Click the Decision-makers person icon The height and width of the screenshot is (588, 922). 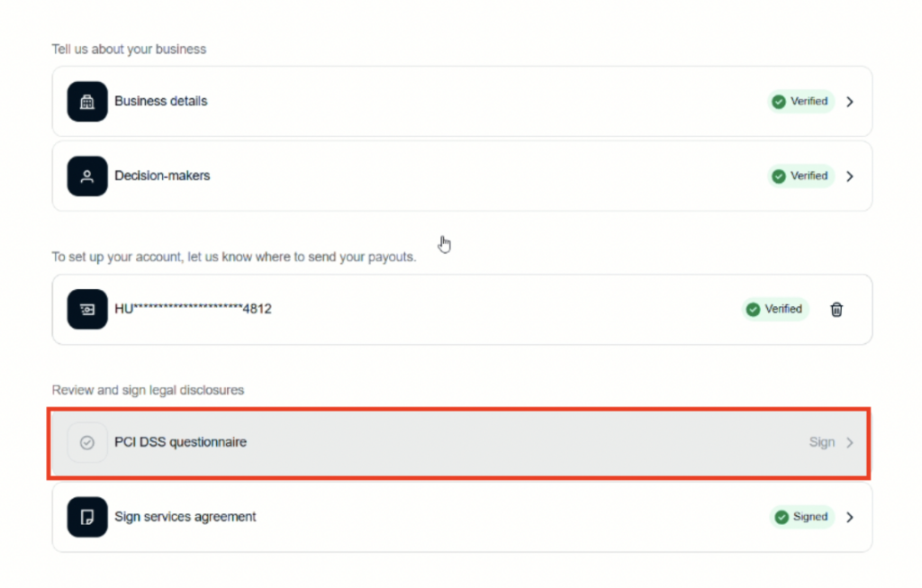[x=87, y=176]
